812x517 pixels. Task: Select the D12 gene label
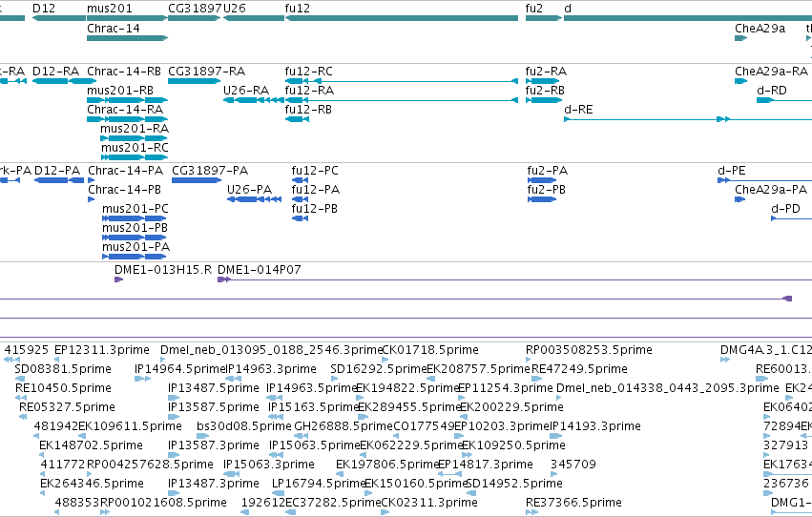tap(44, 9)
